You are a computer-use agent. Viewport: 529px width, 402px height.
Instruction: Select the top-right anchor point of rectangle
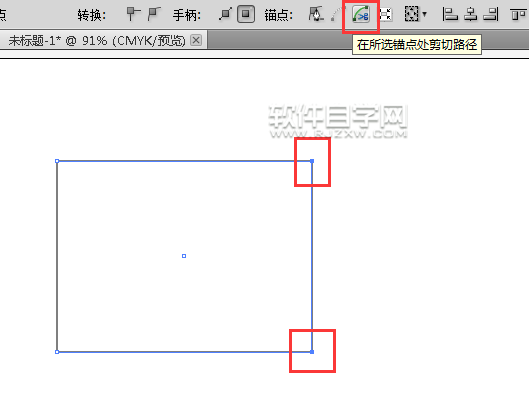click(312, 161)
